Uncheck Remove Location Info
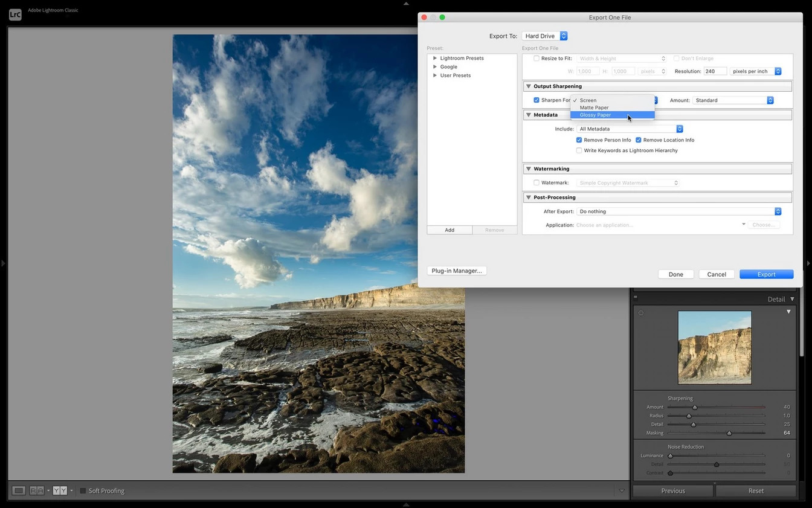The image size is (812, 508). pos(638,140)
